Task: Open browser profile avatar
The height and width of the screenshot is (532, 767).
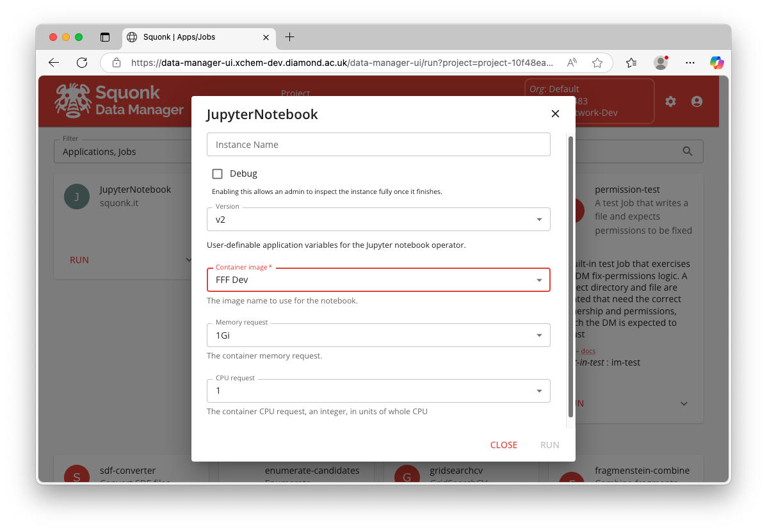Action: pyautogui.click(x=661, y=63)
